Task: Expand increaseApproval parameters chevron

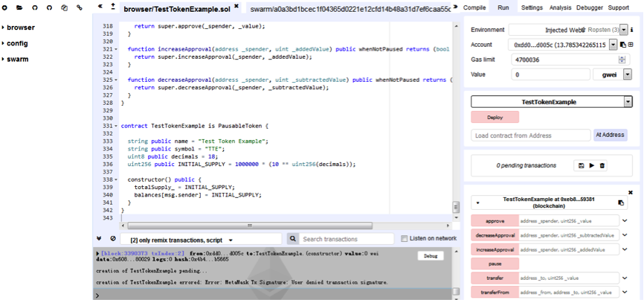Action: (625, 249)
